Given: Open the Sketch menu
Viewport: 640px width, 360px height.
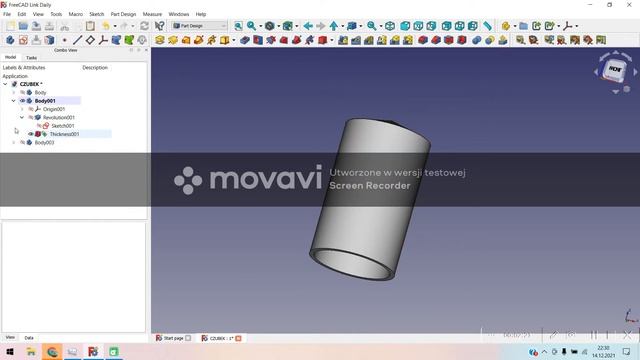Looking at the screenshot, I should [97, 14].
